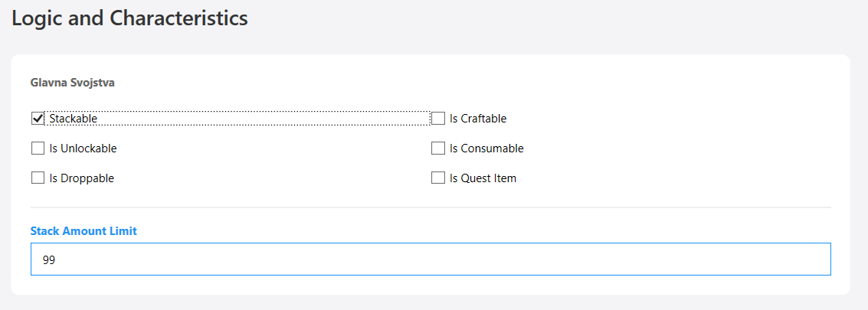Enable the Is Consumable checkbox
Image resolution: width=868 pixels, height=310 pixels.
pyautogui.click(x=438, y=148)
